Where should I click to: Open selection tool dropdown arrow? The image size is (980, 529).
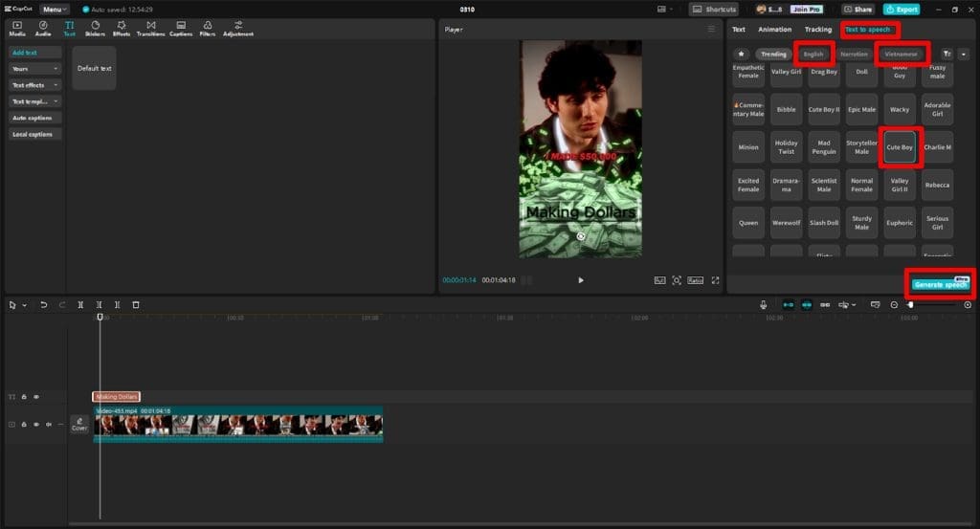[24, 305]
